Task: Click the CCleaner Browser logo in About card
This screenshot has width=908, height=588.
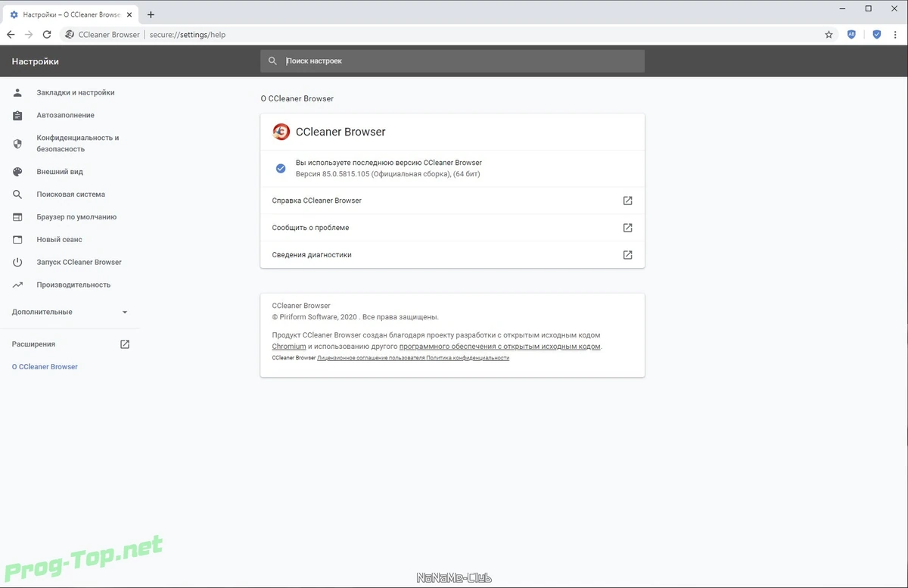Action: click(281, 132)
